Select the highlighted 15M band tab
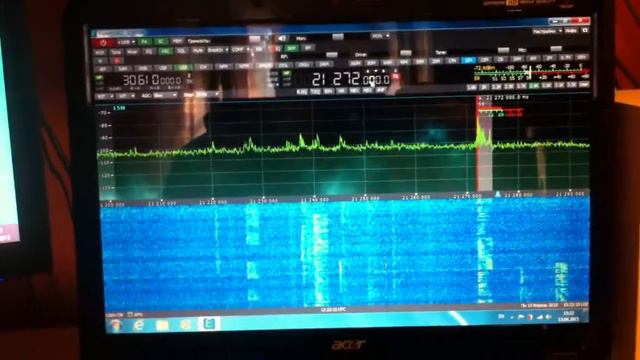 tap(468, 60)
